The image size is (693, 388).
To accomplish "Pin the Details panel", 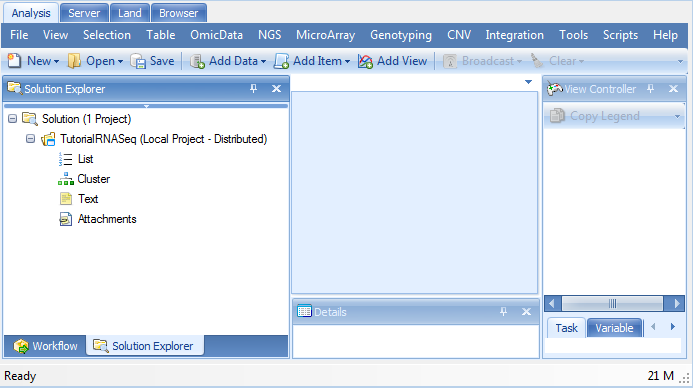I will coord(503,312).
